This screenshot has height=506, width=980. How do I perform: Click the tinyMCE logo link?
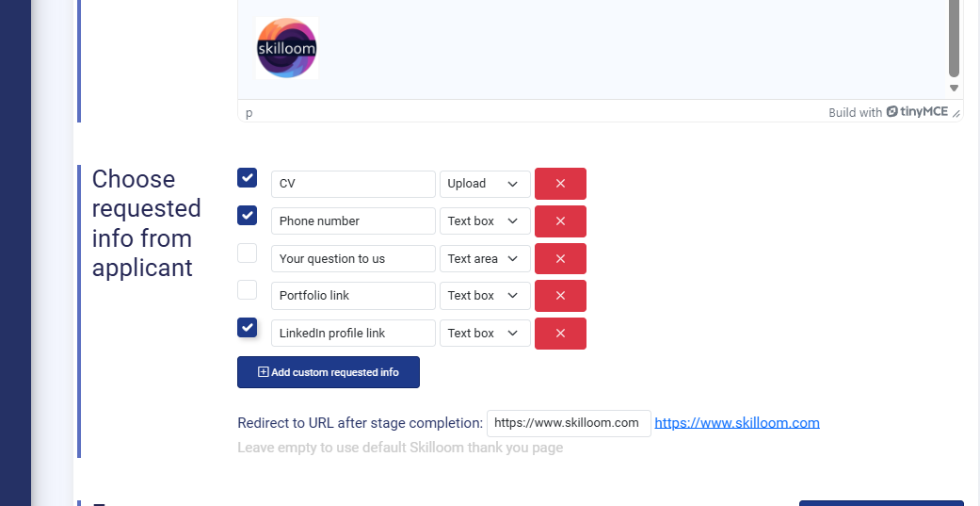pos(917,112)
